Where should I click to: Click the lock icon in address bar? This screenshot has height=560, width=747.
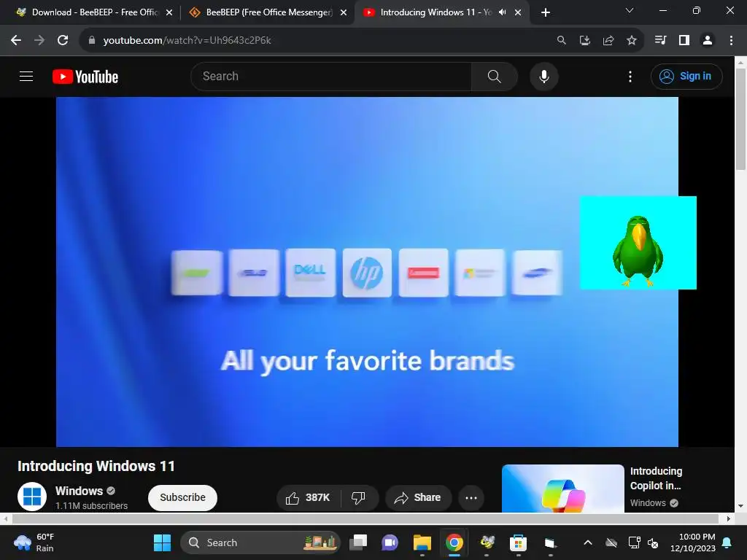(92, 41)
